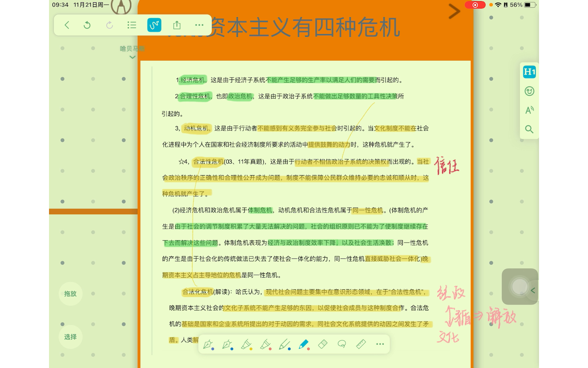
Task: Tap the green highlighted 政治危机
Action: 240,96
